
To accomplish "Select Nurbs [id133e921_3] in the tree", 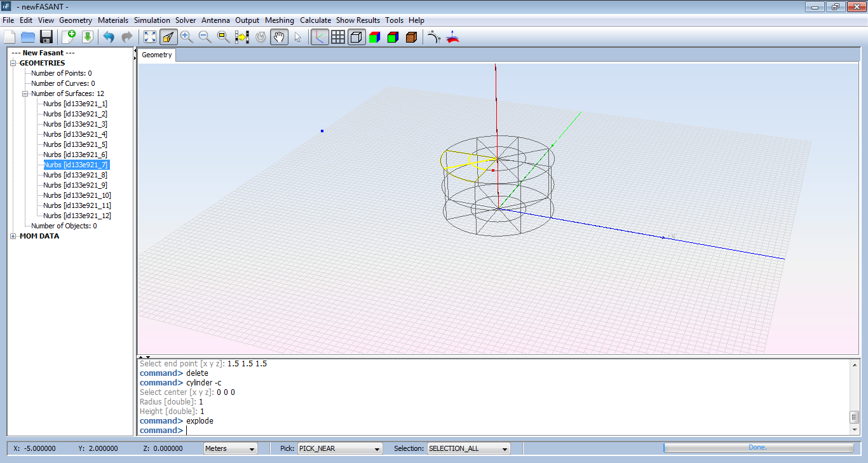I will tap(75, 124).
